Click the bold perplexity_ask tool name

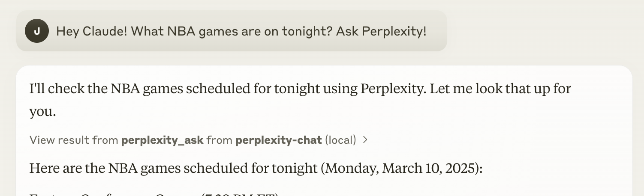(x=162, y=140)
